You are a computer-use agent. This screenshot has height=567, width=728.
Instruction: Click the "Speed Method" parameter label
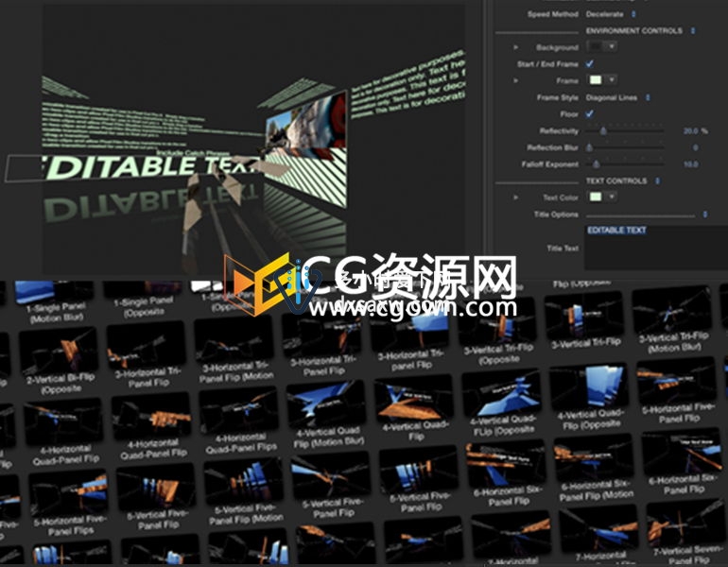tap(552, 14)
